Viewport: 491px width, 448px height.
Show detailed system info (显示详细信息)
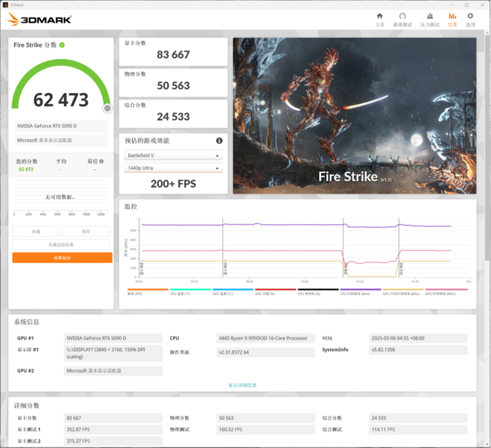pos(242,385)
